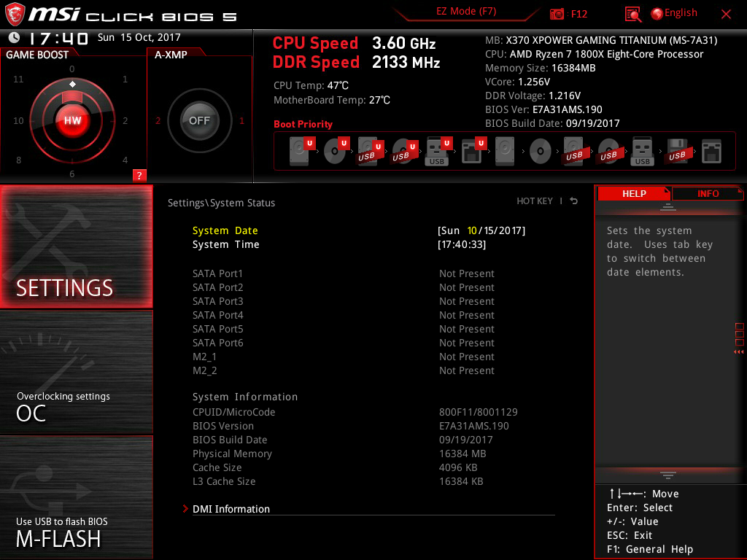Click the BIOS Version row label
Viewport: 747px width, 560px height.
coord(223,426)
